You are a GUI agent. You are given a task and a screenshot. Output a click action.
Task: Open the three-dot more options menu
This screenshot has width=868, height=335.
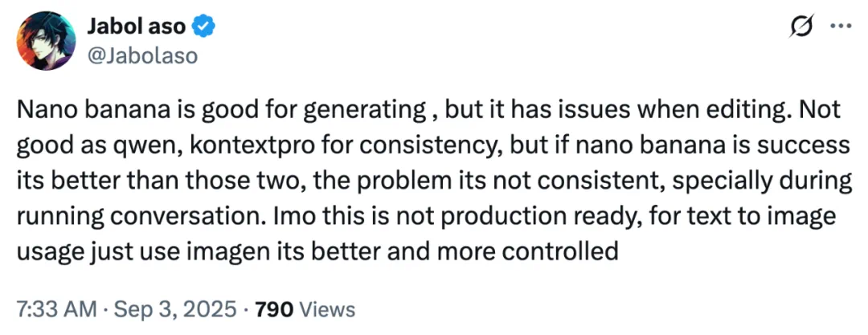(x=841, y=26)
